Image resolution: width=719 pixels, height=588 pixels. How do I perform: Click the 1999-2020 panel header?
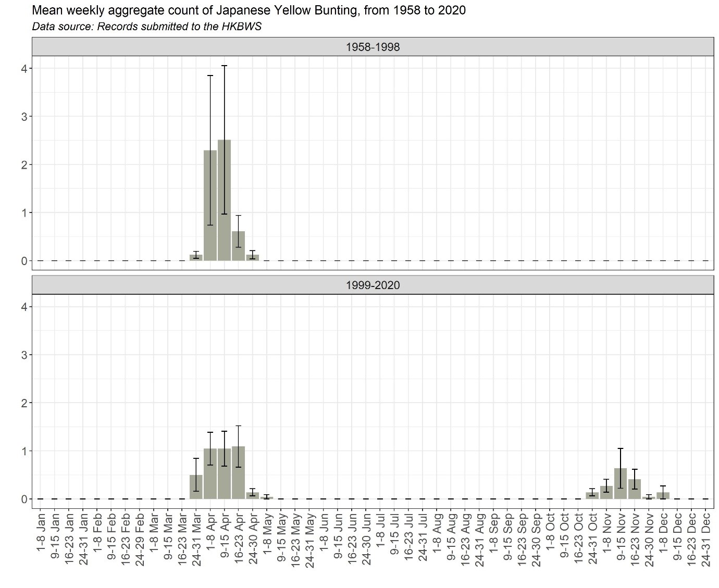[373, 285]
